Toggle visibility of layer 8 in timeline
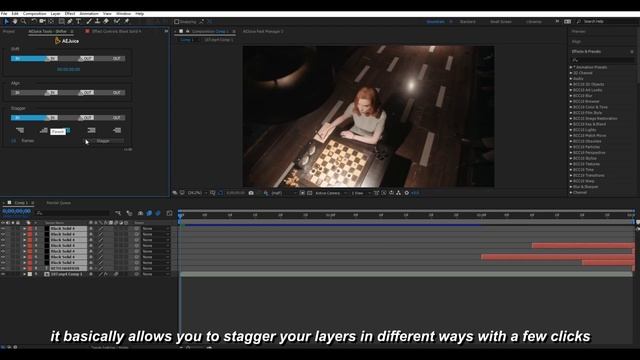 click(x=3, y=268)
